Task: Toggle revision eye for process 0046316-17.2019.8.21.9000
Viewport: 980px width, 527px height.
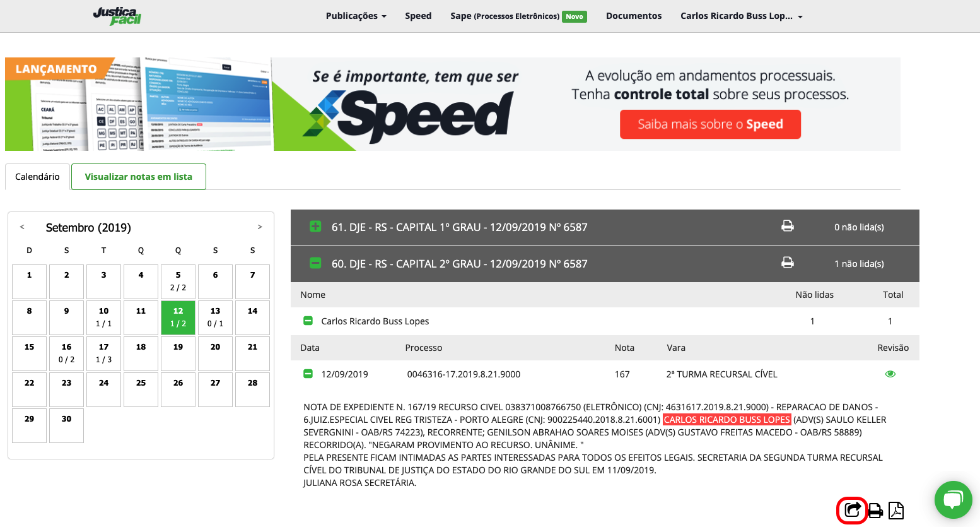Action: click(890, 374)
